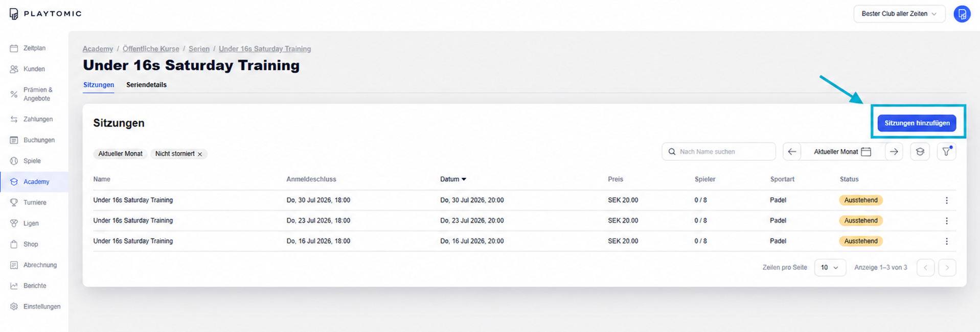Viewport: 980px width, 332px height.
Task: Open Prämien & Angebote percent icon
Action: pyautogui.click(x=14, y=94)
